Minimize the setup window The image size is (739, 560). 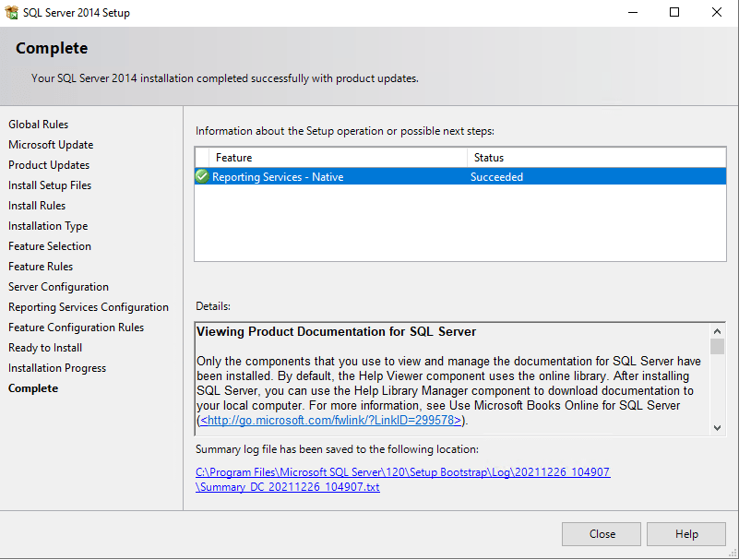632,13
